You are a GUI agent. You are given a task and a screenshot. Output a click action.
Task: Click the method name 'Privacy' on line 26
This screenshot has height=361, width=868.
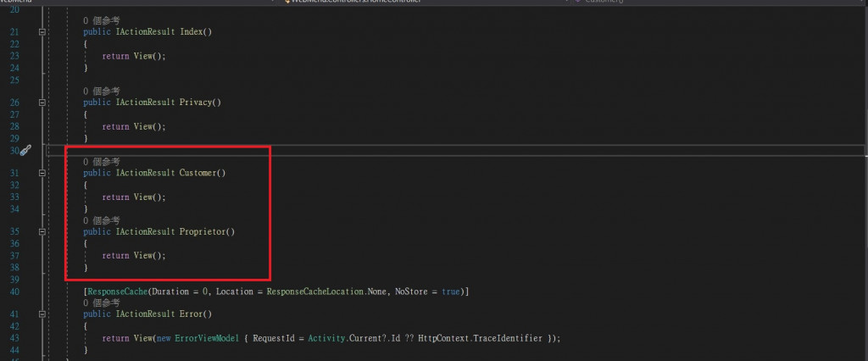click(196, 103)
